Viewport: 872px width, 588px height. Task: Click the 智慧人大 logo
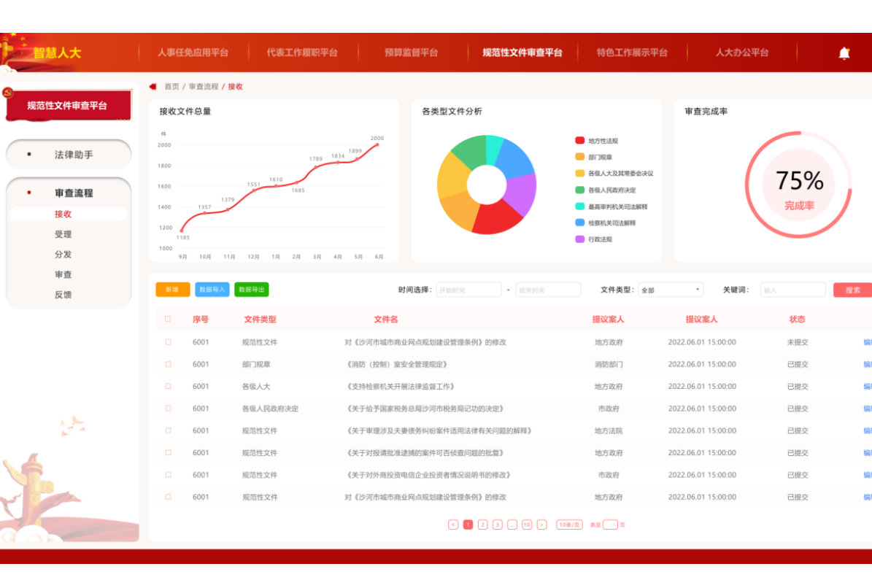point(56,53)
